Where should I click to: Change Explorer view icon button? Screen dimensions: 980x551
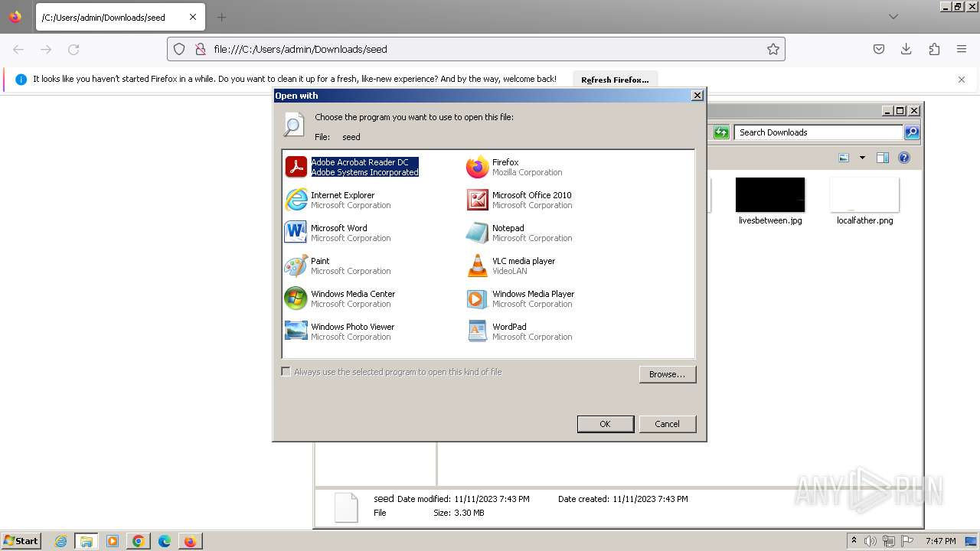844,158
